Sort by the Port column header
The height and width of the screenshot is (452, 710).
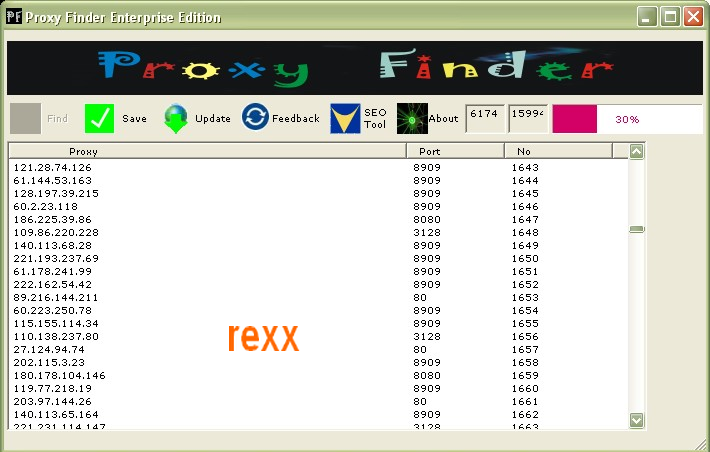456,151
